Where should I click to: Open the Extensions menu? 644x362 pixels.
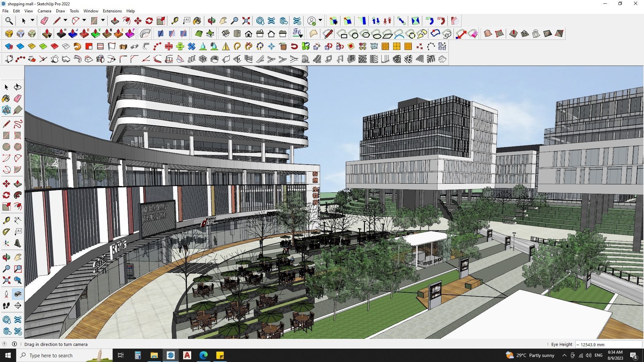point(112,11)
